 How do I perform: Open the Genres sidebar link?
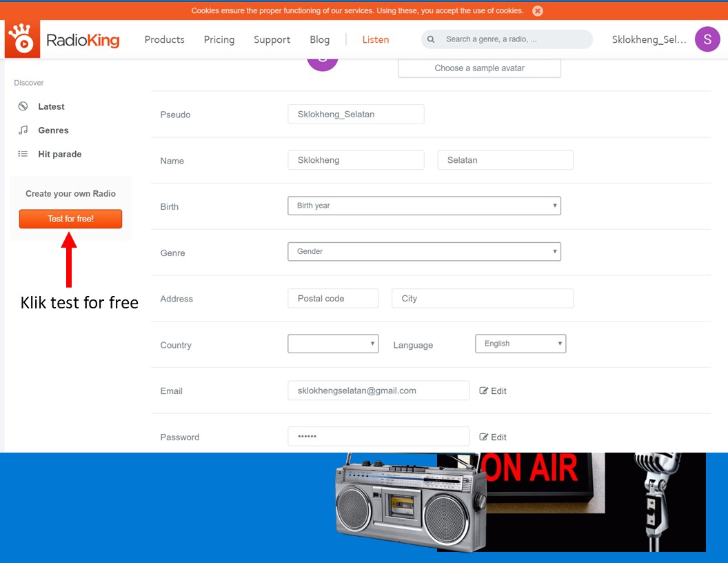(x=53, y=130)
